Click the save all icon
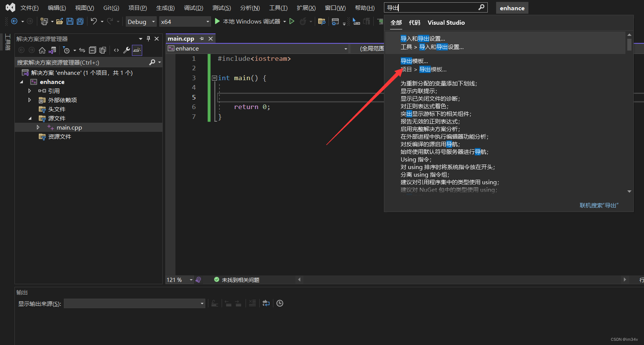The height and width of the screenshot is (345, 644). tap(80, 21)
